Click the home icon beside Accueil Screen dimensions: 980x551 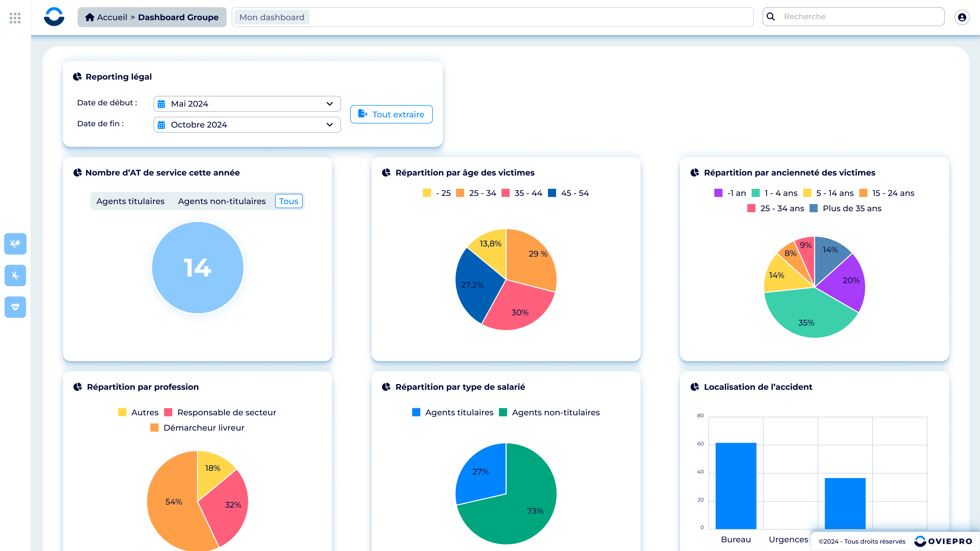90,17
